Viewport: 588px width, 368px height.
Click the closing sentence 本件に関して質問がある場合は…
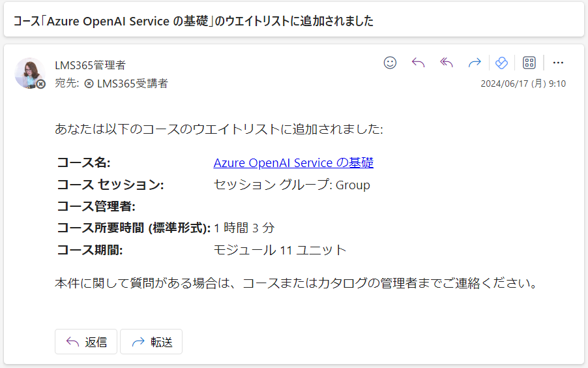(297, 283)
